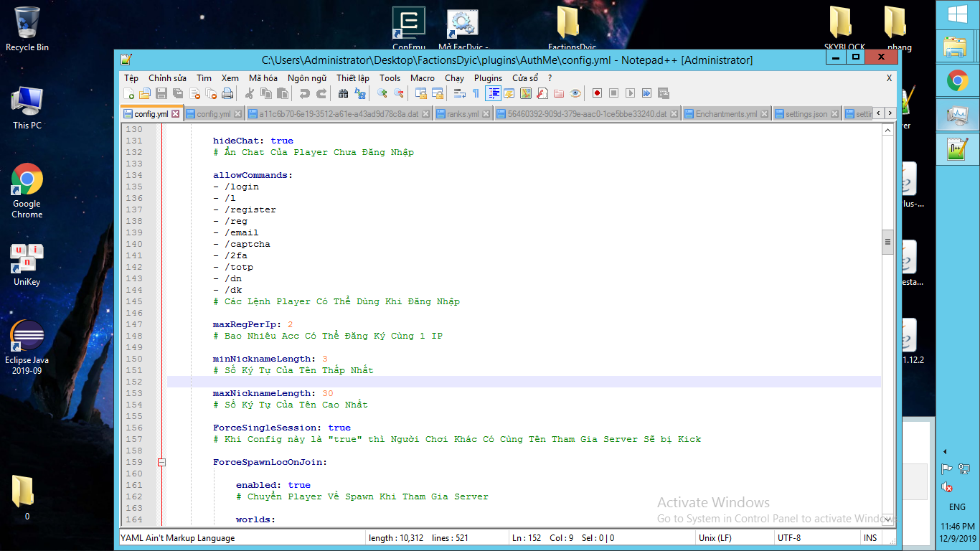Open the Plugins menu
The height and width of the screenshot is (551, 980).
(x=488, y=78)
